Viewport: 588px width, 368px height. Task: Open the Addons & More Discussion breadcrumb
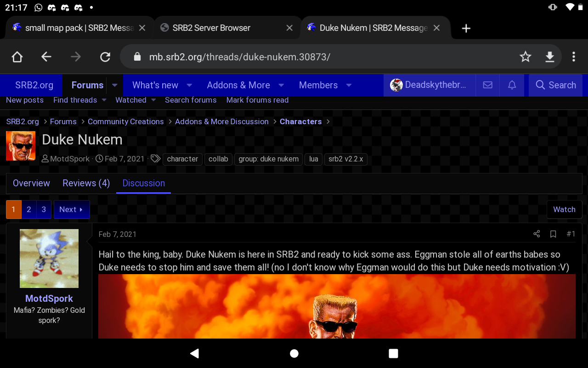click(x=221, y=121)
